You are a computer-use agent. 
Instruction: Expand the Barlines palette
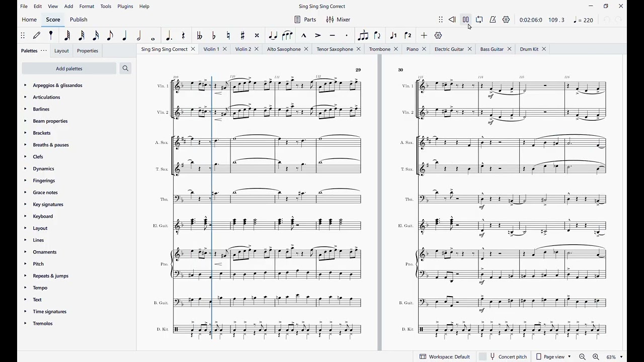tap(25, 109)
